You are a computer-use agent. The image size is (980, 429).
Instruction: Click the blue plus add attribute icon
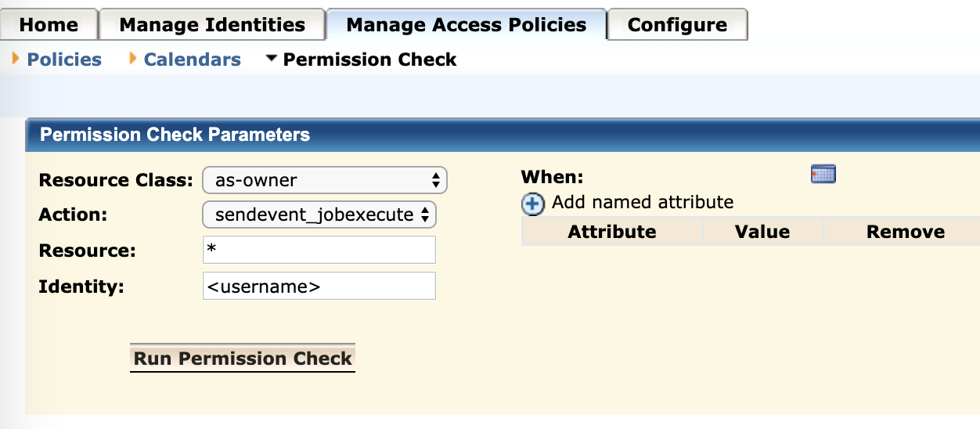(x=533, y=204)
